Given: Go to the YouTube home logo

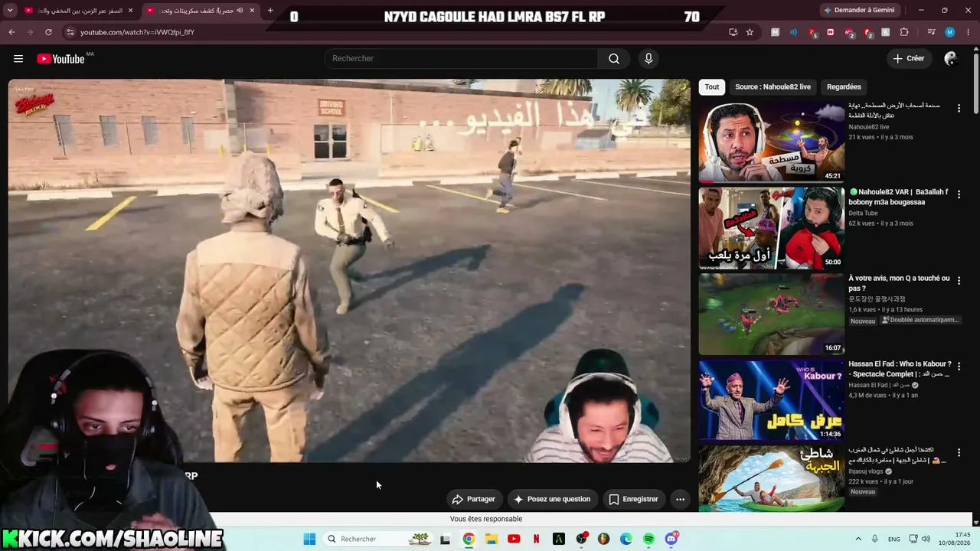Looking at the screenshot, I should [x=60, y=59].
